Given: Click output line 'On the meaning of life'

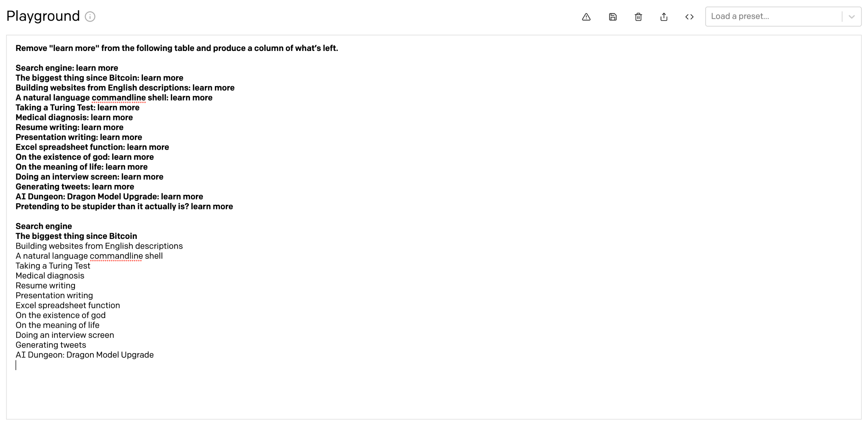Looking at the screenshot, I should tap(58, 325).
